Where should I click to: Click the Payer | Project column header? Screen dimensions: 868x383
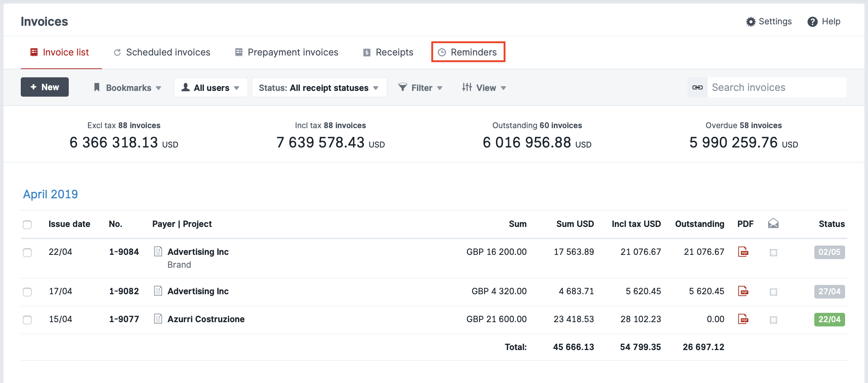tap(182, 224)
